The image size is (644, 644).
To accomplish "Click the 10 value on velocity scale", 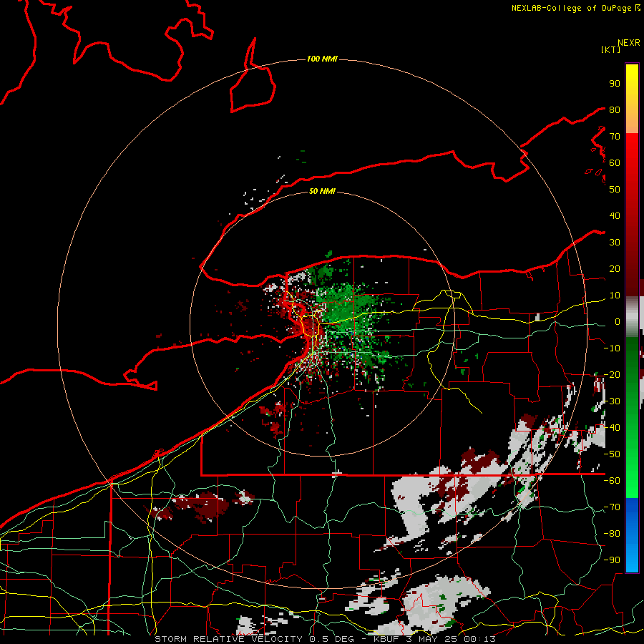I will 615,296.
